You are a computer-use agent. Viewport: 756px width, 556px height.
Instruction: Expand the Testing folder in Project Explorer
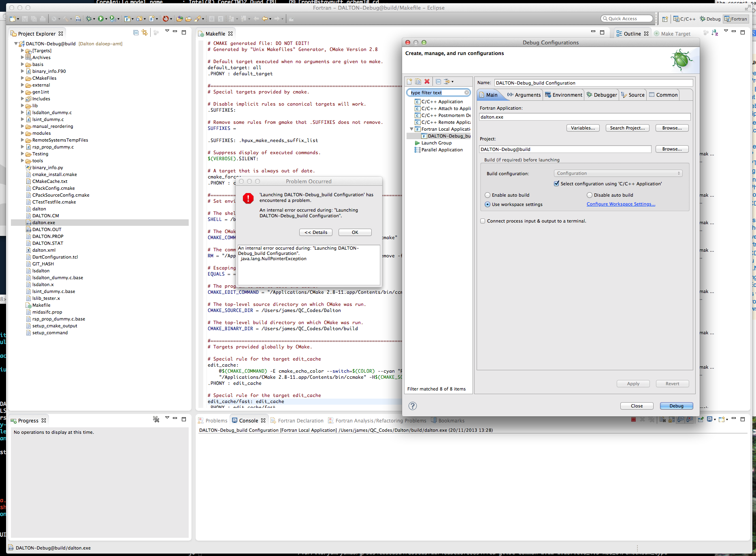tap(23, 154)
